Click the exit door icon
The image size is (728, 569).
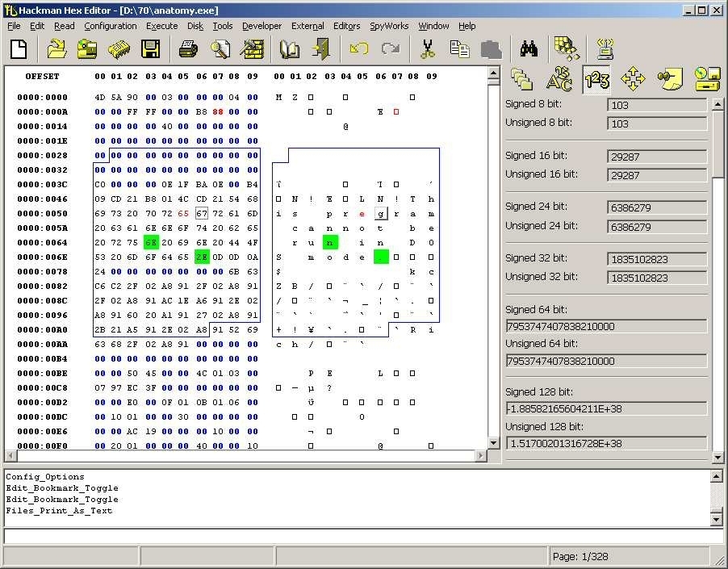tap(321, 48)
